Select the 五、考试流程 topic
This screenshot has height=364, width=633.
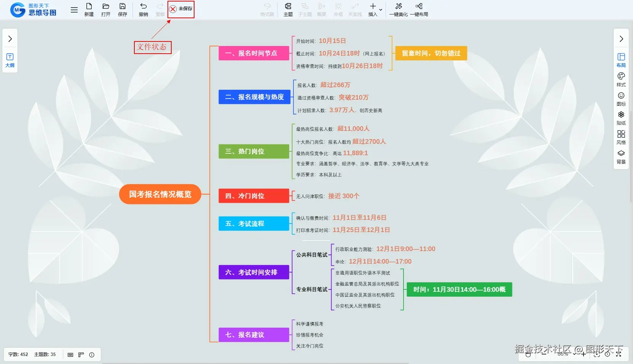254,224
